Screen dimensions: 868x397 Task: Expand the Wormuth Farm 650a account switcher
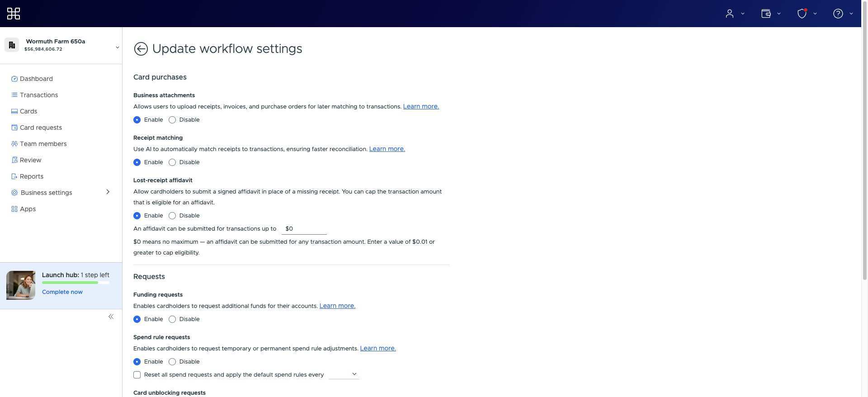[117, 47]
